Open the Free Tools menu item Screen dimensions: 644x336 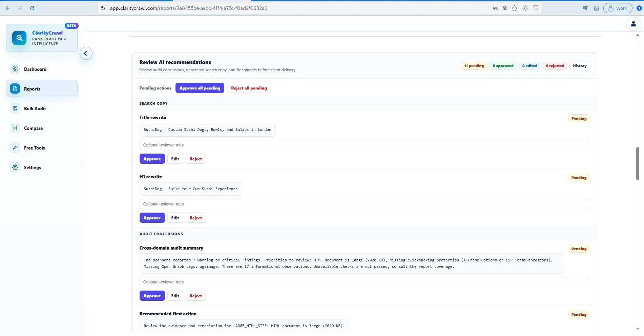(x=42, y=148)
